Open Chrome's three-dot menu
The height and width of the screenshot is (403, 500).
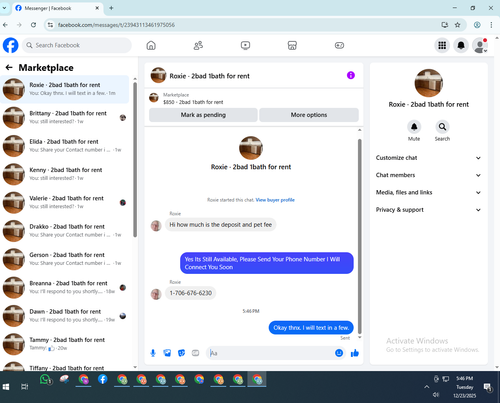[x=491, y=25]
